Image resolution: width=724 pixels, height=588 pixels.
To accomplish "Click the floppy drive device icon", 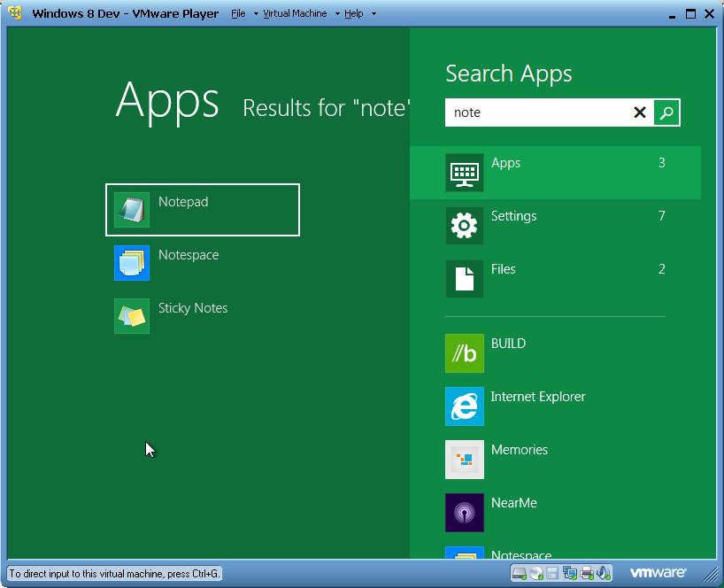I will pos(552,573).
